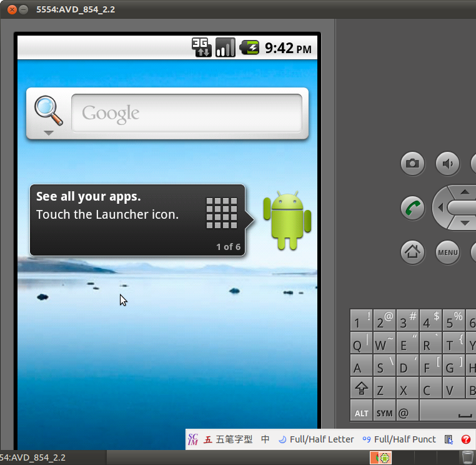Toggle the shift arrow key

361,387
